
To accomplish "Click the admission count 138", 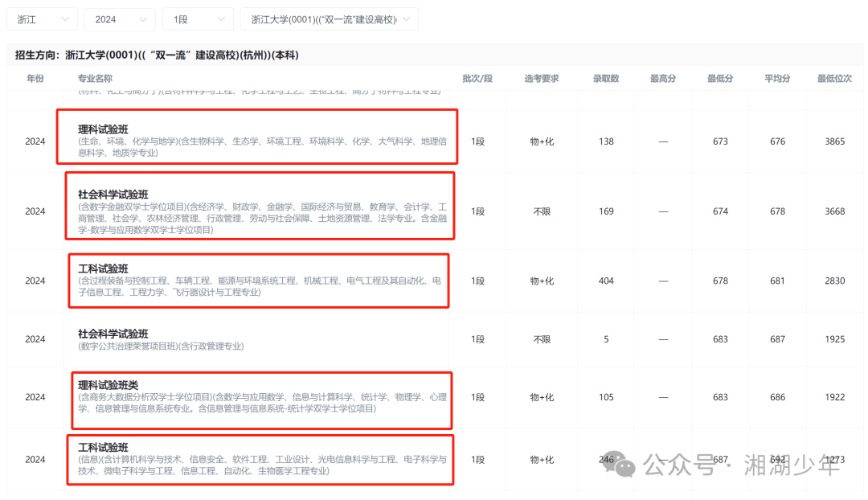I will (x=606, y=141).
